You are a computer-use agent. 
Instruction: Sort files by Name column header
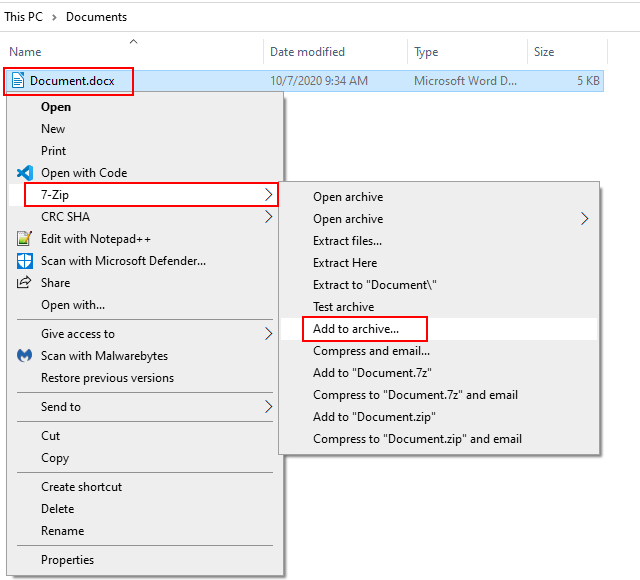coord(25,52)
